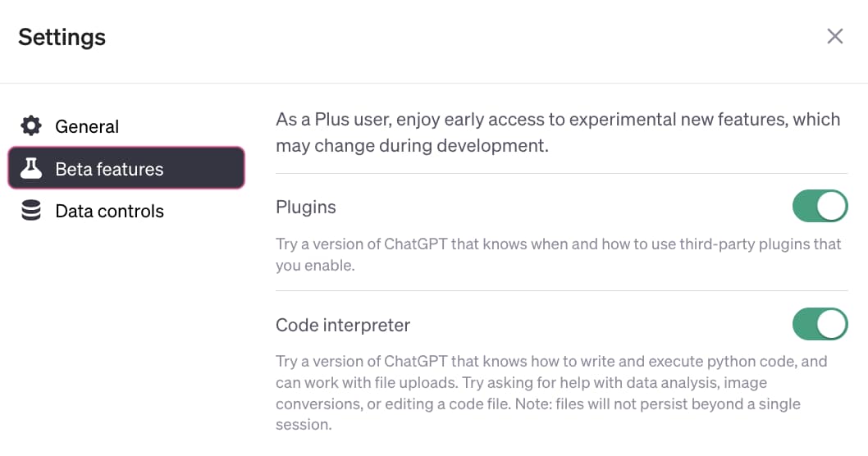Viewport: 868px width, 456px height.
Task: Click the Plus user early access intro text
Action: click(558, 132)
